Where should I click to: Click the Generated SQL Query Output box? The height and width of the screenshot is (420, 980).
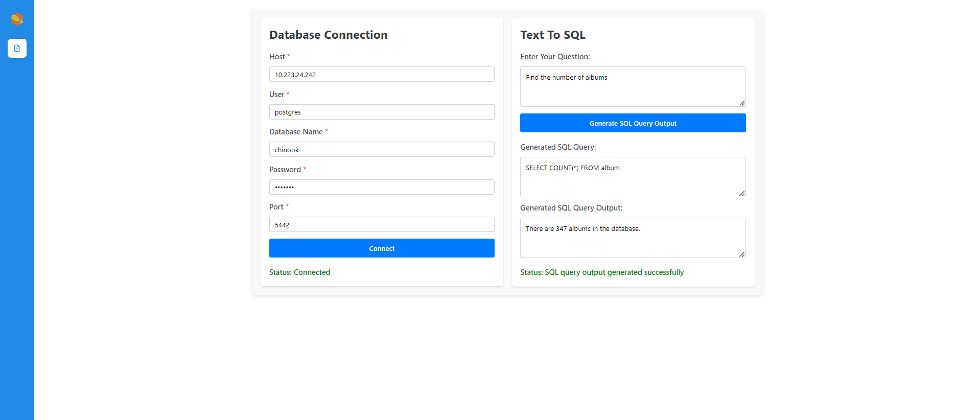click(x=632, y=238)
